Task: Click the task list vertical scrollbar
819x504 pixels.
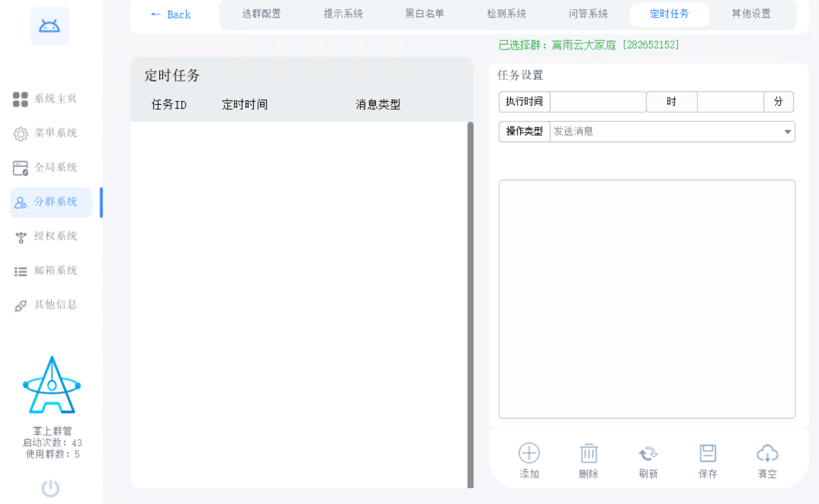Action: point(471,305)
